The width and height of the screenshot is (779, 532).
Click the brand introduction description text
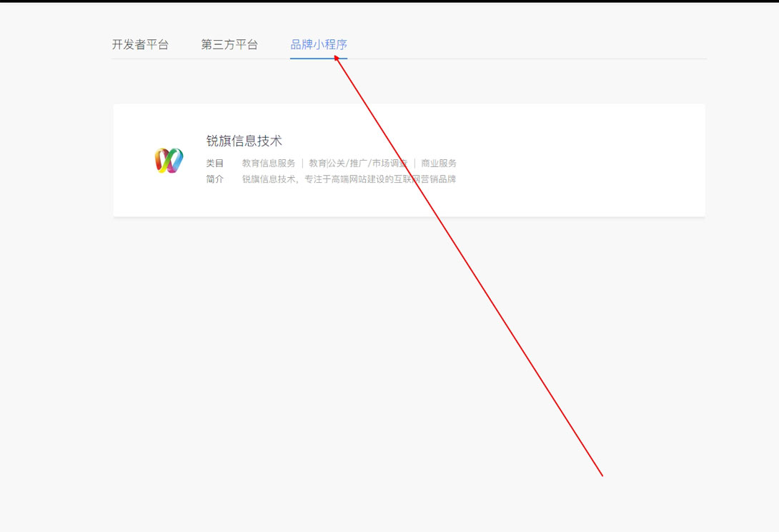point(348,179)
